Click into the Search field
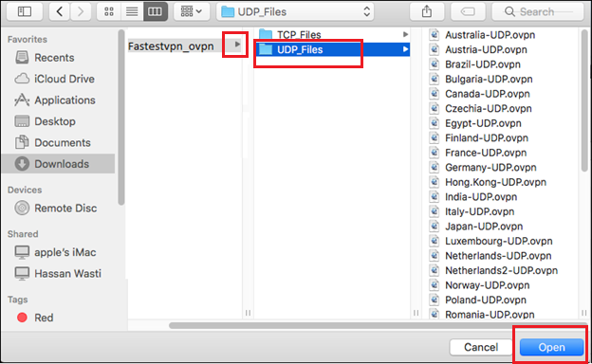Screen dimensions: 592x364 (x=538, y=11)
